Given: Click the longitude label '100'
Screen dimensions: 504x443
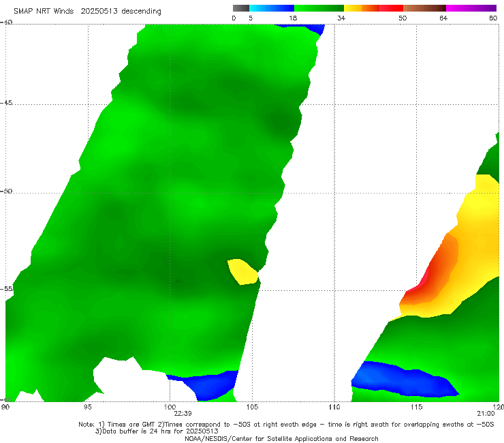Looking at the screenshot, I should pos(170,408).
